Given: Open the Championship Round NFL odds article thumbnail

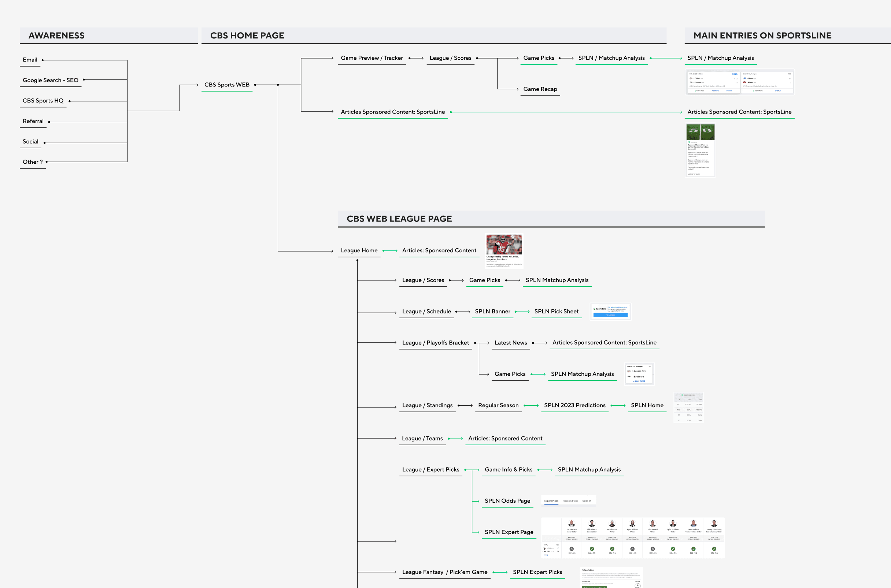Looking at the screenshot, I should (x=504, y=251).
